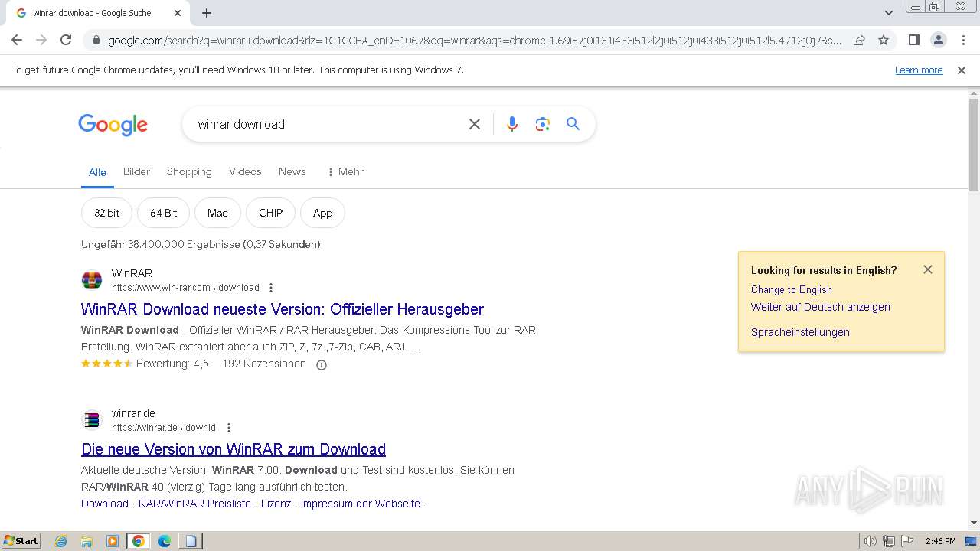View site information lock icon
980x551 pixels.
96,41
